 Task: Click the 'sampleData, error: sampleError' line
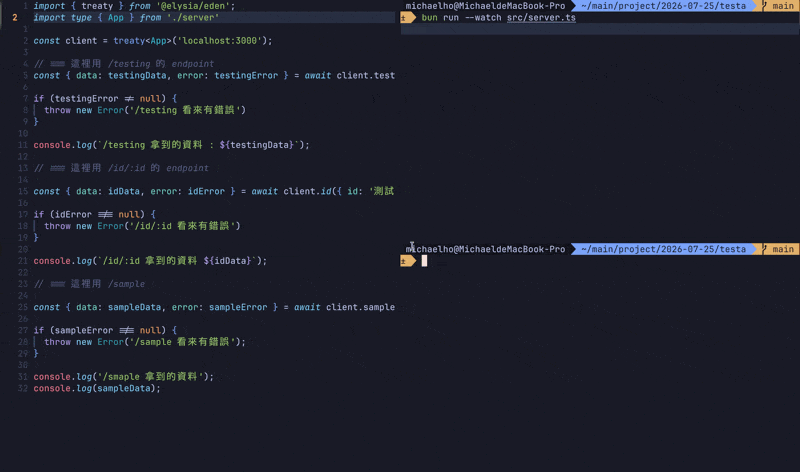click(214, 307)
